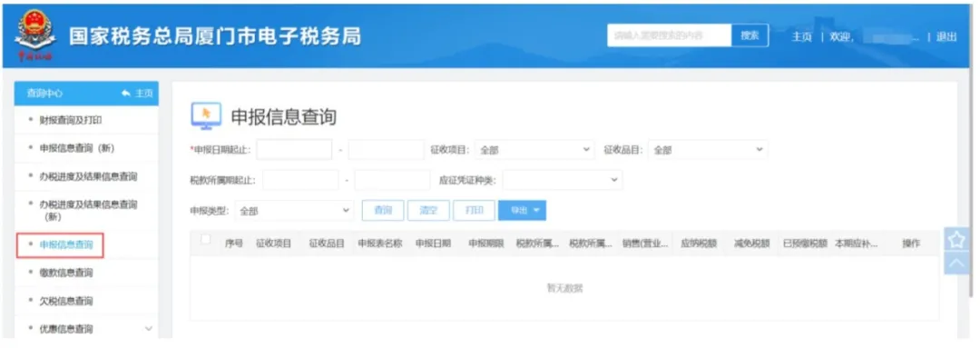Viewport: 980px width, 348px height.
Task: Click the 清空 clear button
Action: pyautogui.click(x=428, y=211)
